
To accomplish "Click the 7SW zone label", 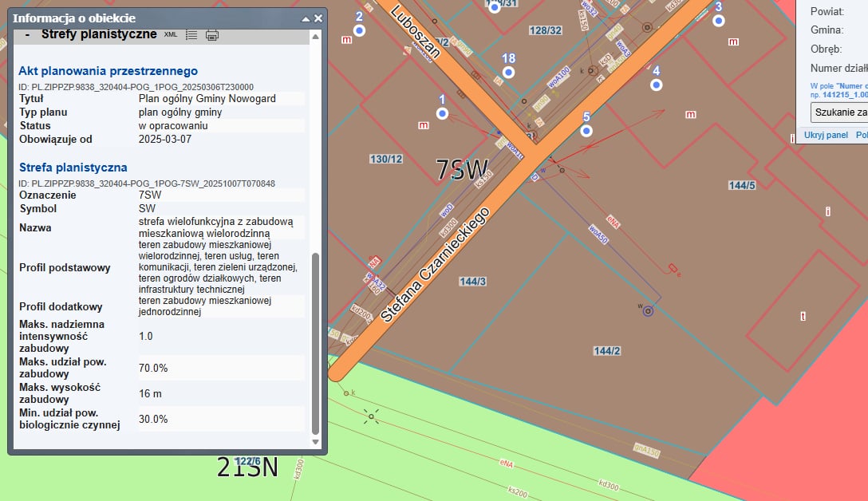I will 462,169.
